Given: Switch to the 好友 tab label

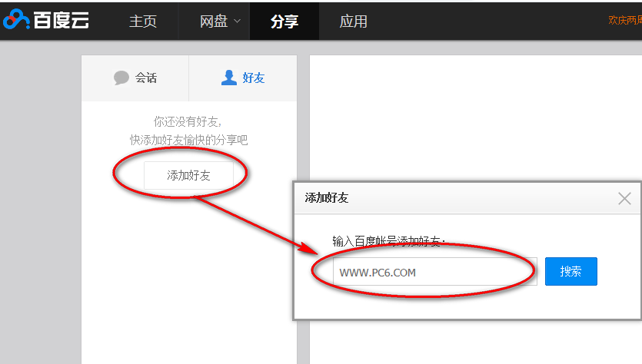Looking at the screenshot, I should coord(254,78).
